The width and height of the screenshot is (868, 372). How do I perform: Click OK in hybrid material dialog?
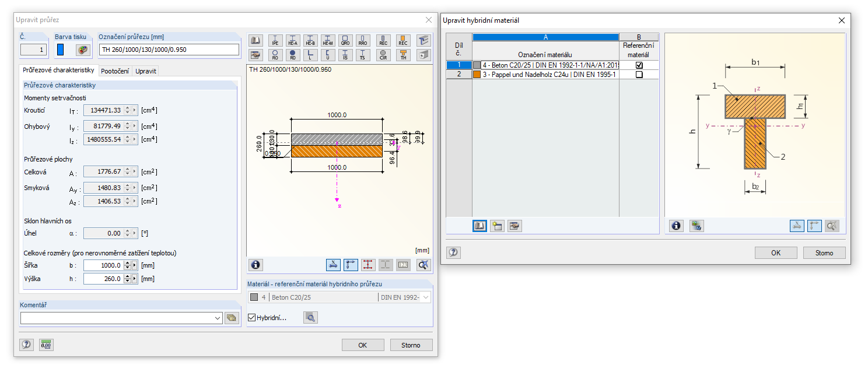776,253
